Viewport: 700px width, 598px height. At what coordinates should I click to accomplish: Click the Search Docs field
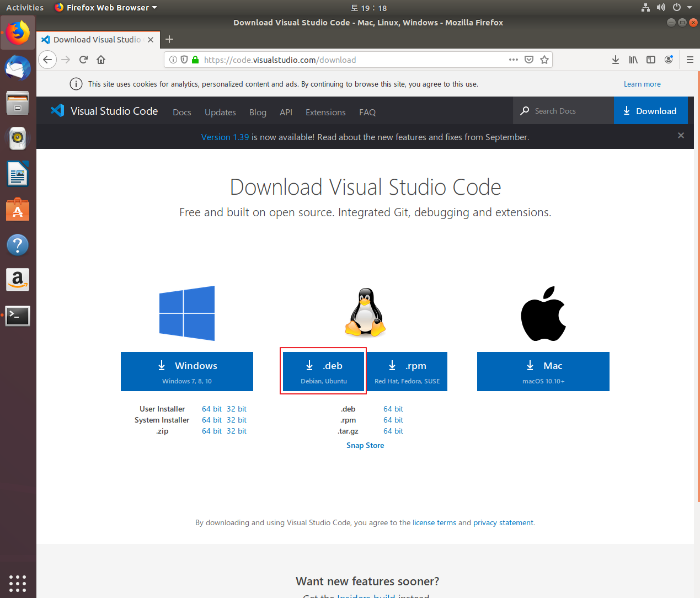(563, 110)
